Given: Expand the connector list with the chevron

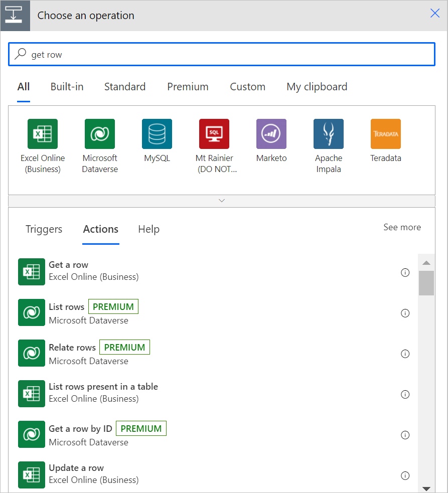Looking at the screenshot, I should pyautogui.click(x=222, y=200).
